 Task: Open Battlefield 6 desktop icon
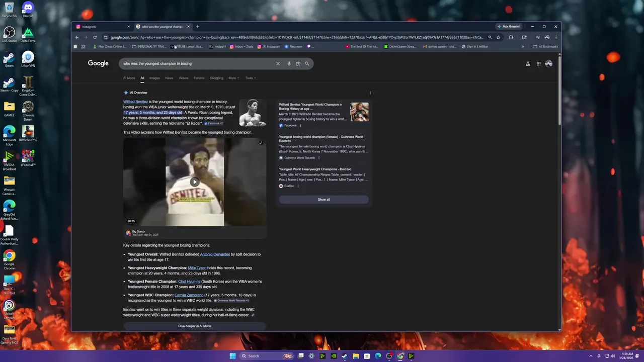[x=28, y=133]
